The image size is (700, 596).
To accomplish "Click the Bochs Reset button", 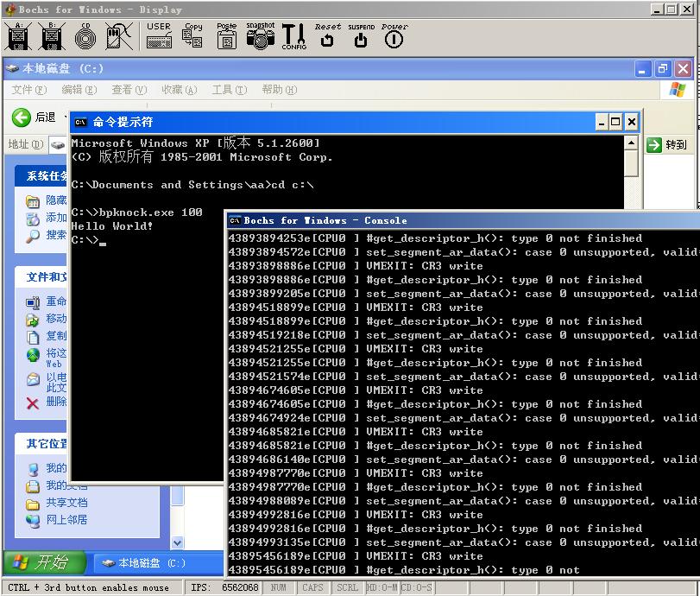I will (x=327, y=35).
